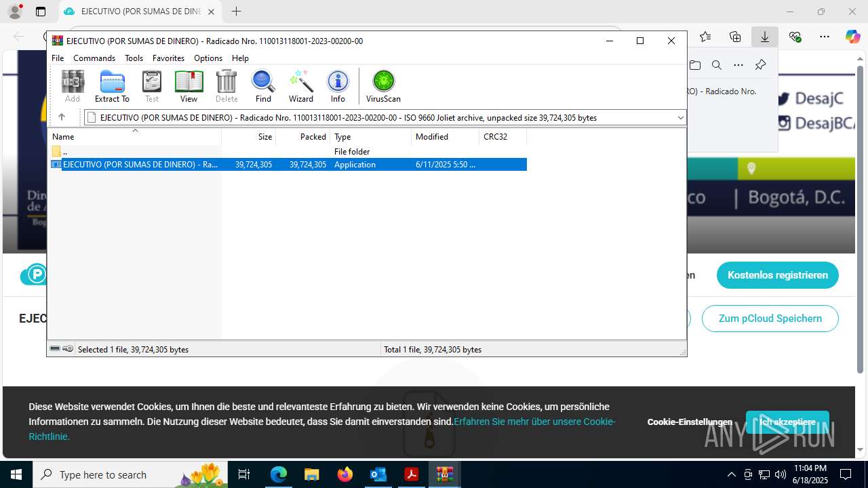Image resolution: width=868 pixels, height=488 pixels.
Task: Select the EJECUTIVO browser tab
Action: click(139, 12)
